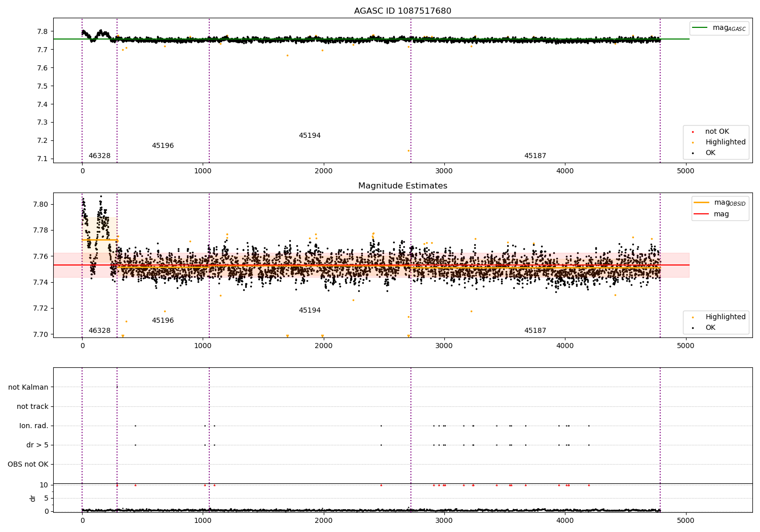Click x-axis tick '5000' in the top plot
The width and height of the screenshot is (760, 532).
[686, 171]
